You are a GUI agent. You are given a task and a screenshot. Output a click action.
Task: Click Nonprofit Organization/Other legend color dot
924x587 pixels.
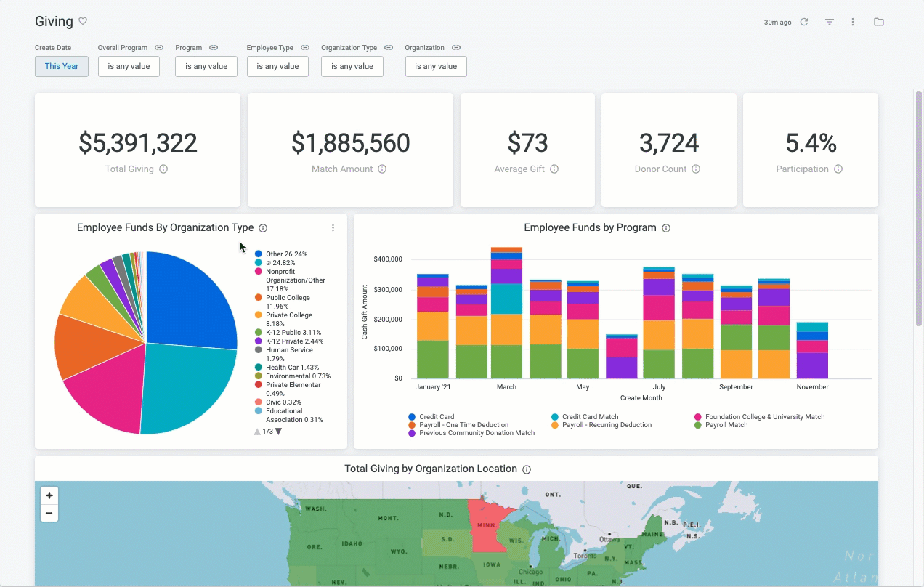(x=259, y=272)
